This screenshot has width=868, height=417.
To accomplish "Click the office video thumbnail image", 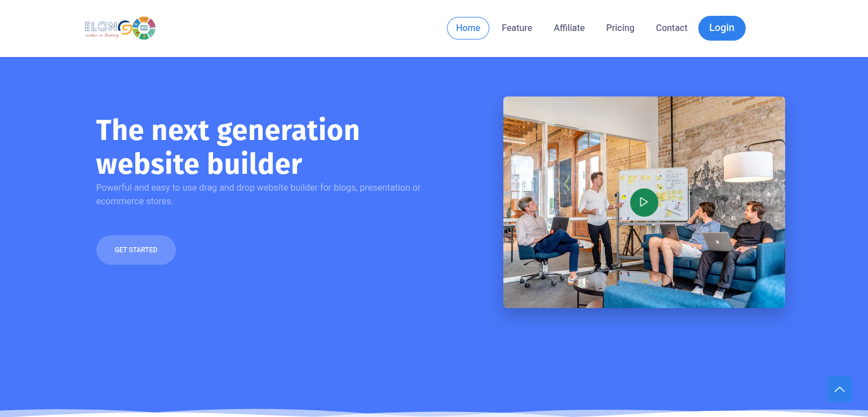I will 644,202.
